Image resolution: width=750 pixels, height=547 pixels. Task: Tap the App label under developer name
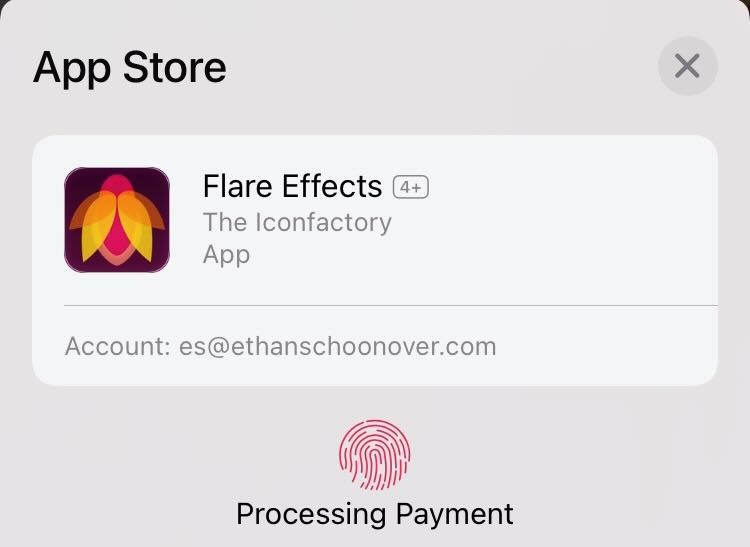pyautogui.click(x=226, y=255)
